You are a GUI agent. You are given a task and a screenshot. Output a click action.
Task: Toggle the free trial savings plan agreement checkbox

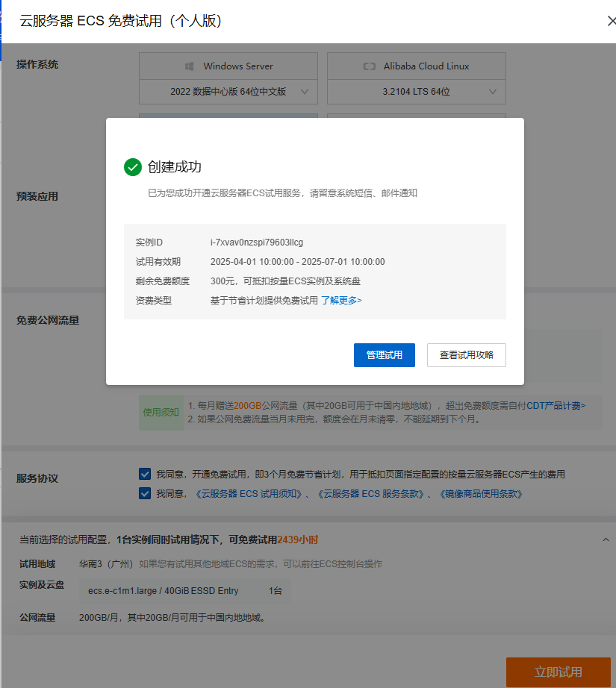tap(145, 474)
